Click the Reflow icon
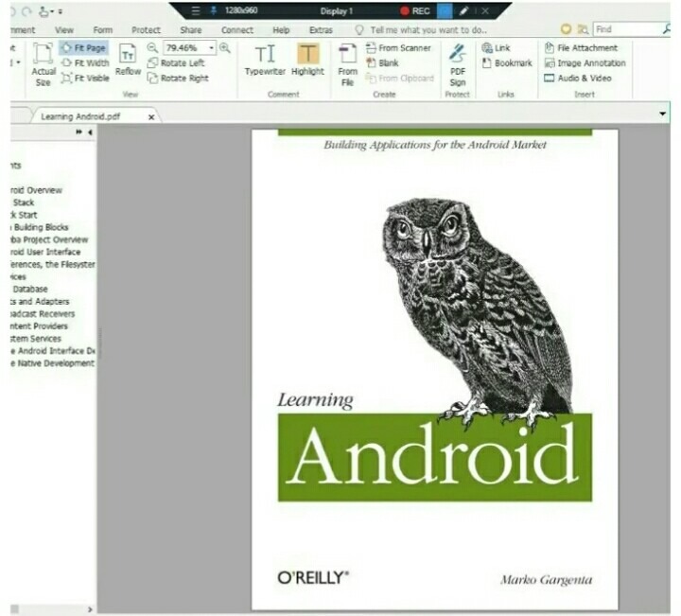 pyautogui.click(x=128, y=60)
